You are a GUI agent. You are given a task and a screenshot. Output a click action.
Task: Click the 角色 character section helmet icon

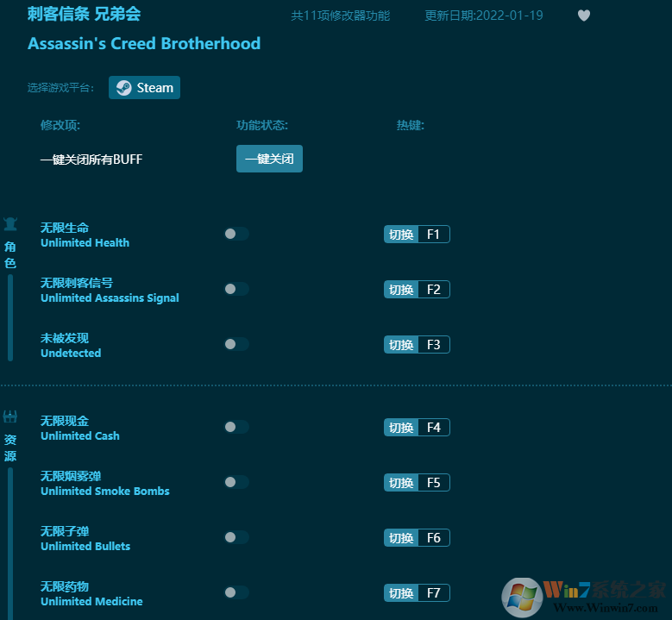click(x=10, y=223)
